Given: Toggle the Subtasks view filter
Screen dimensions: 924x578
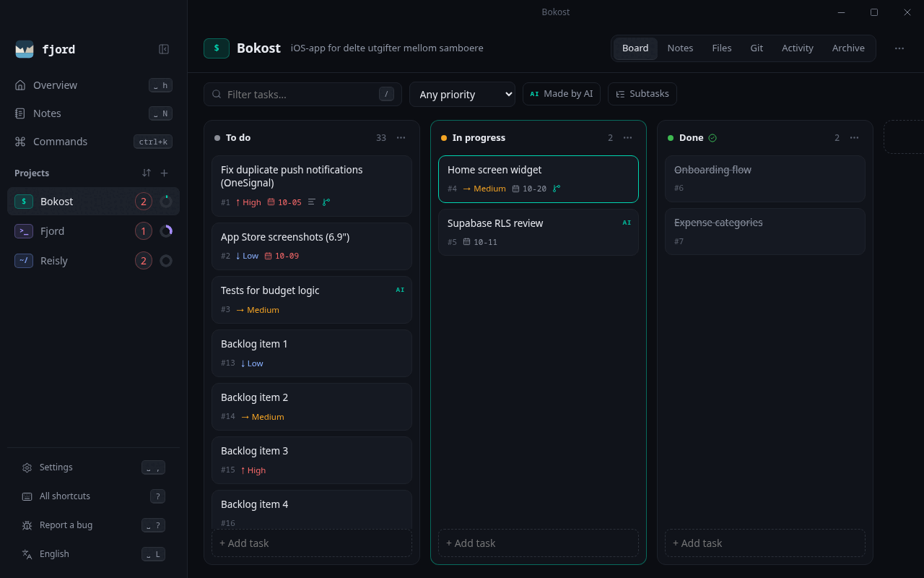Looking at the screenshot, I should [x=642, y=94].
